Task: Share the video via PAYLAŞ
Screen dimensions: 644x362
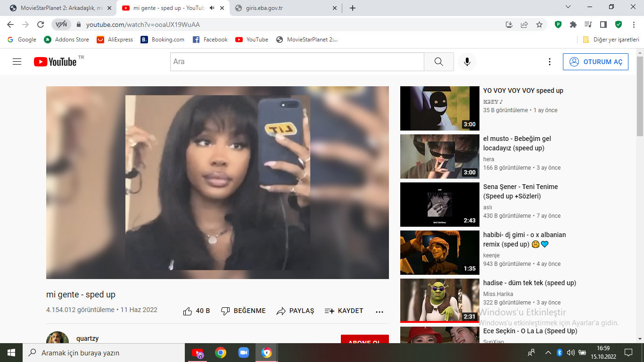Action: coord(295,311)
